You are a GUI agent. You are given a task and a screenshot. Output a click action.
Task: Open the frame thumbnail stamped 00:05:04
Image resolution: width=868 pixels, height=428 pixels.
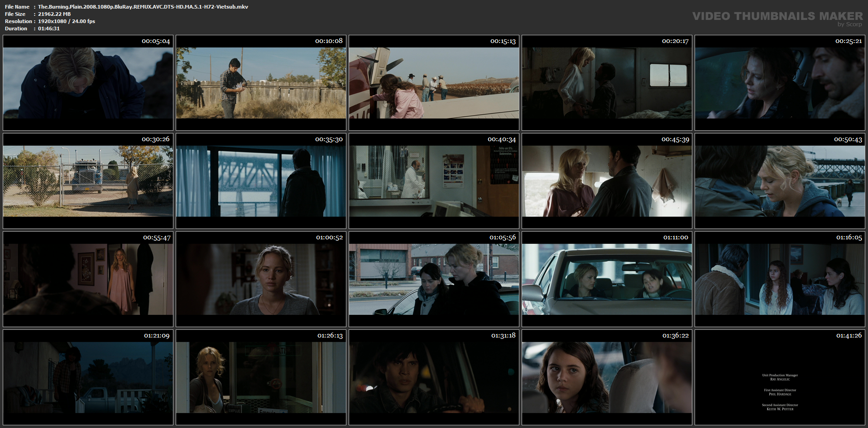point(88,83)
